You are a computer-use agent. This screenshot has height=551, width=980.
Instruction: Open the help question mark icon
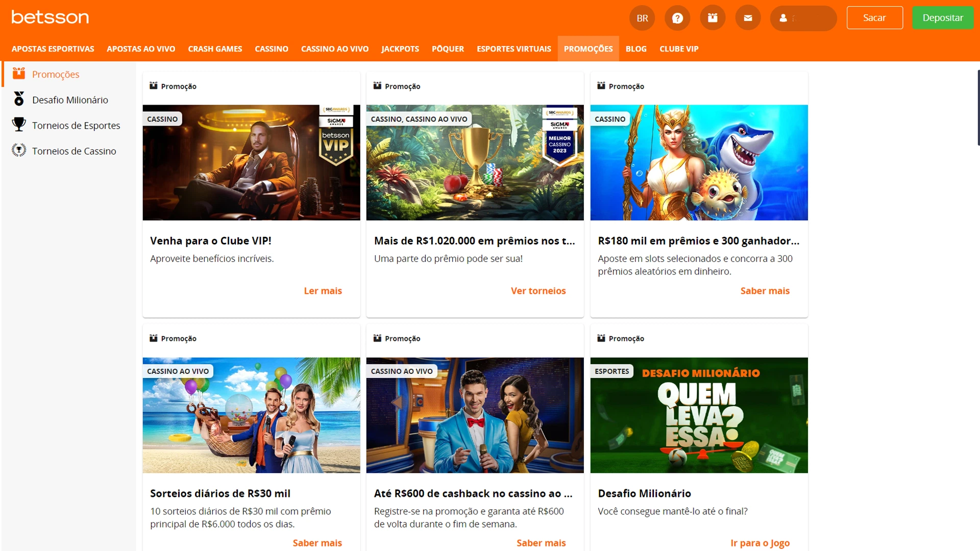[x=677, y=18]
